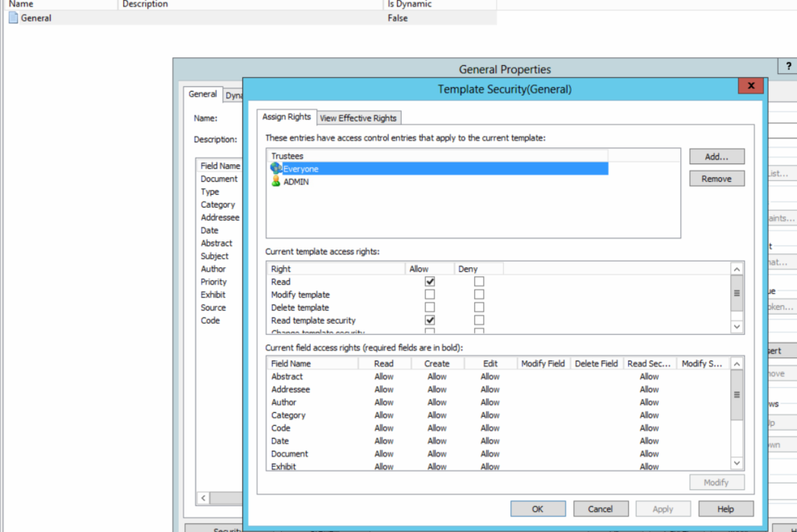Click the template rights list scroll-up arrow
This screenshot has height=532, width=797.
(737, 269)
